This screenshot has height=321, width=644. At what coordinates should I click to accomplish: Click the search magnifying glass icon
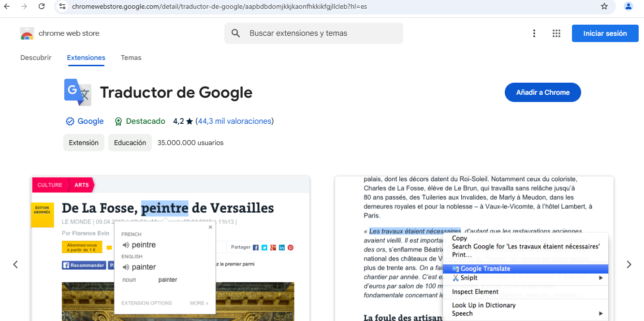tap(235, 33)
